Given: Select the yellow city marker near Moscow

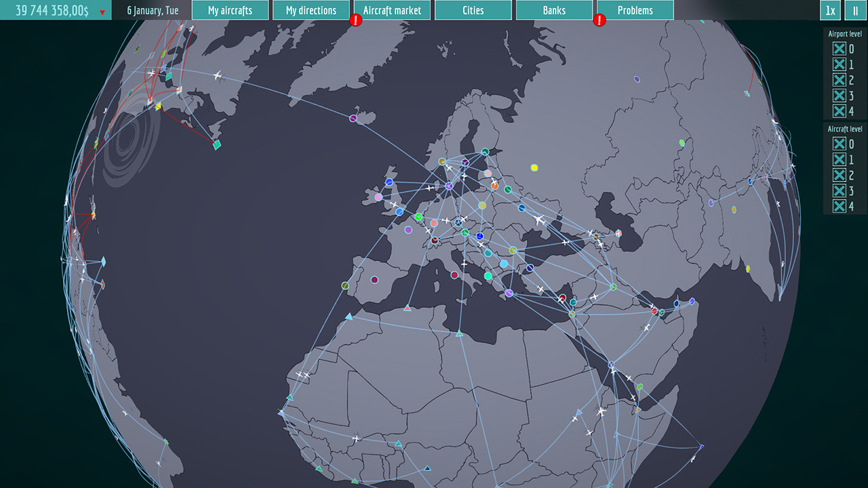Looking at the screenshot, I should click(534, 167).
